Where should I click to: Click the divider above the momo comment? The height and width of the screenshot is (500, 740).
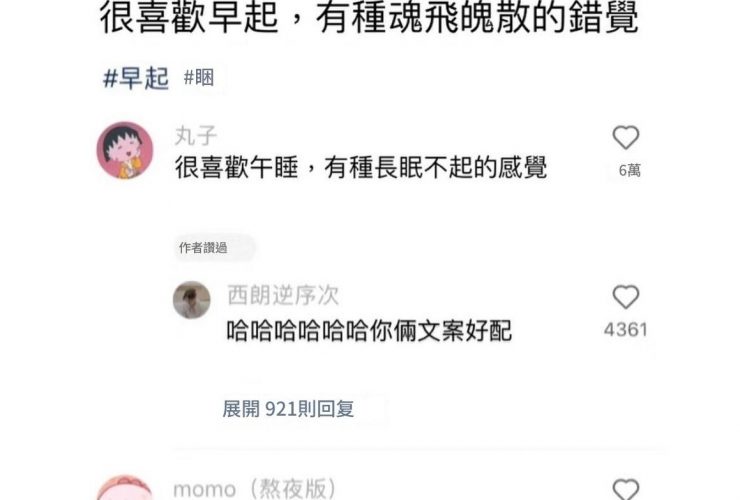[420, 451]
